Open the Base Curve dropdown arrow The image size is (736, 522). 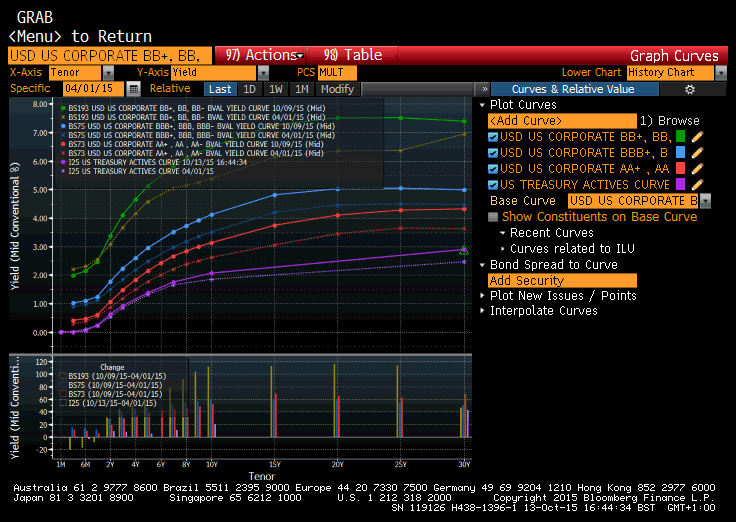pos(705,201)
